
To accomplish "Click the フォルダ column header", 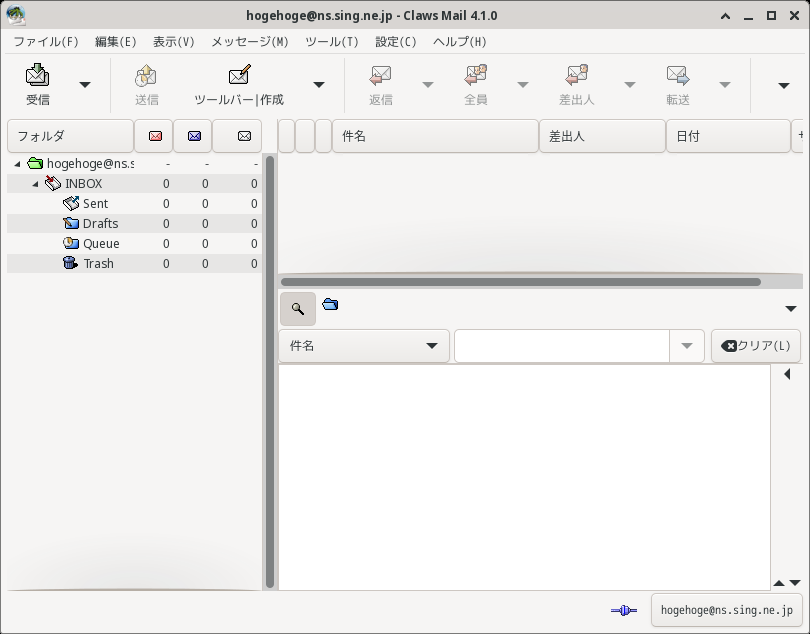I will pyautogui.click(x=70, y=136).
